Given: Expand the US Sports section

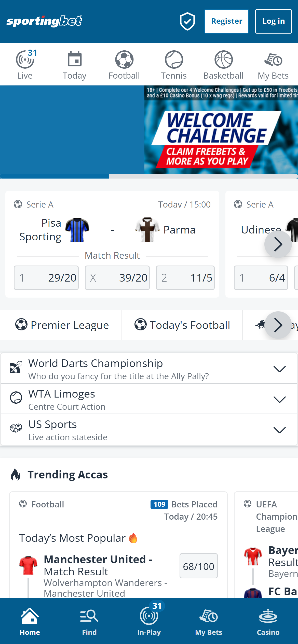Looking at the screenshot, I should 280,430.
